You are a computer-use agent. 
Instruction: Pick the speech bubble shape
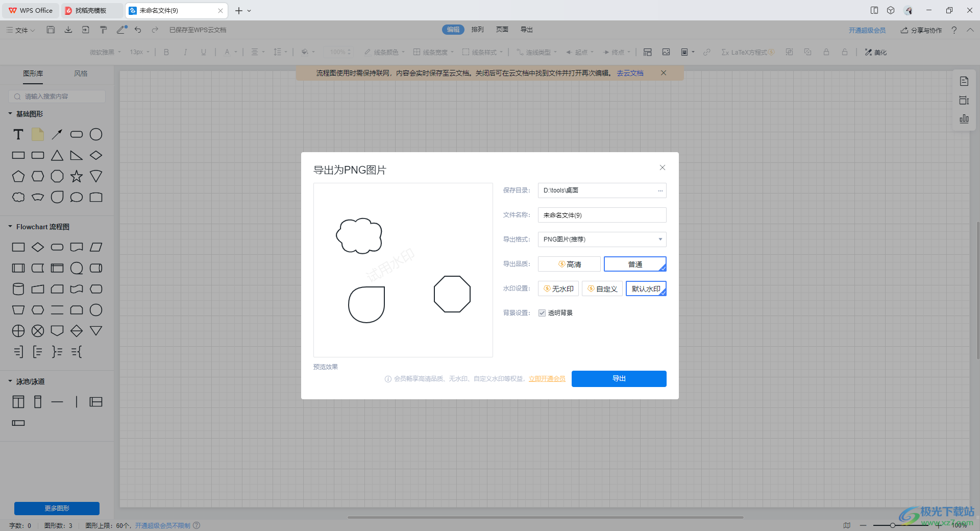click(x=77, y=197)
